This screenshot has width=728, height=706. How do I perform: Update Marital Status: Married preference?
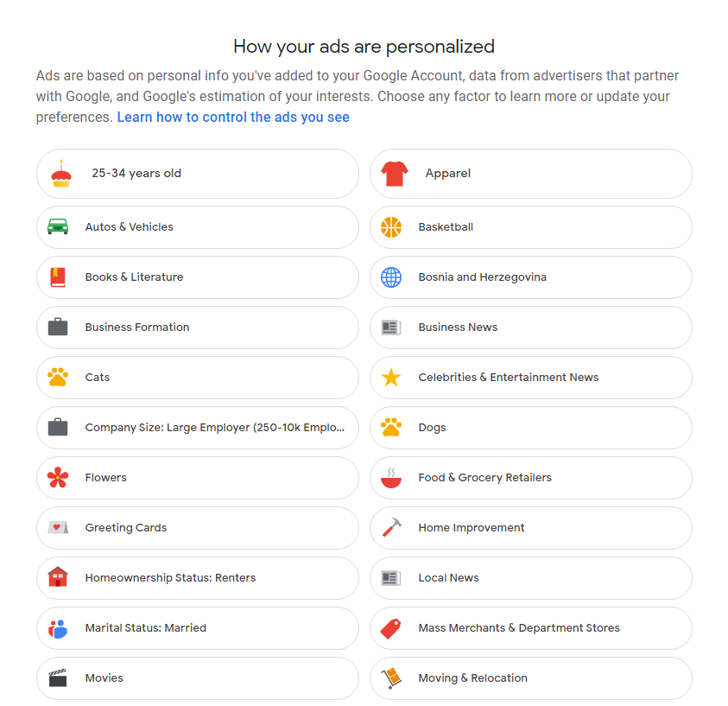[197, 628]
